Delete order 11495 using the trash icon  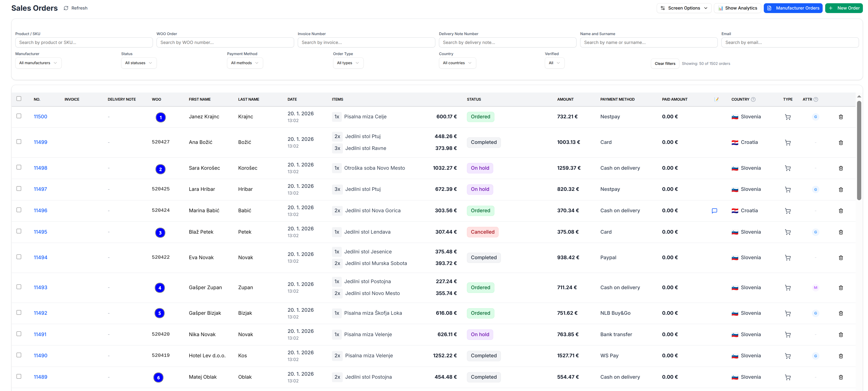coord(840,232)
